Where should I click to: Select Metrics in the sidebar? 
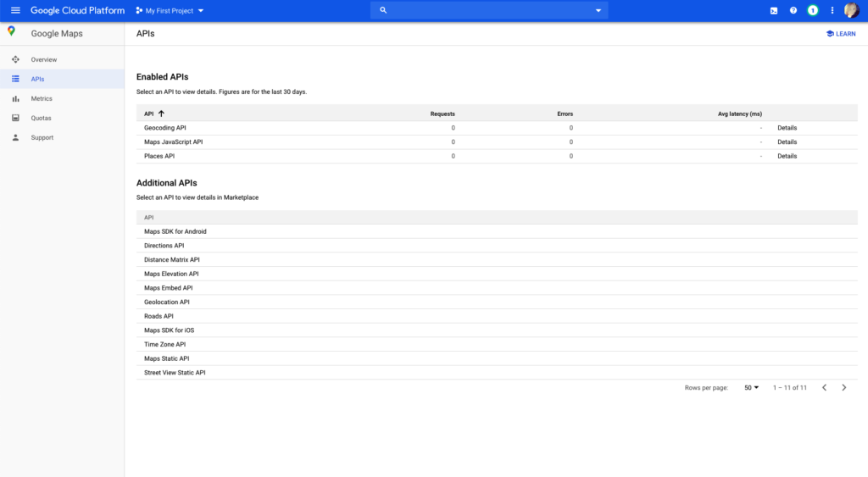pos(42,98)
